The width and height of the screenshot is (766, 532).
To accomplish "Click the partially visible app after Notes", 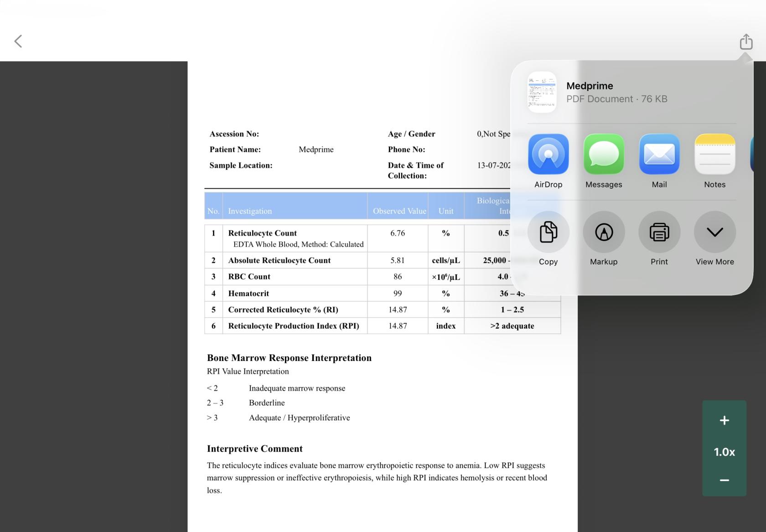I will coord(752,154).
